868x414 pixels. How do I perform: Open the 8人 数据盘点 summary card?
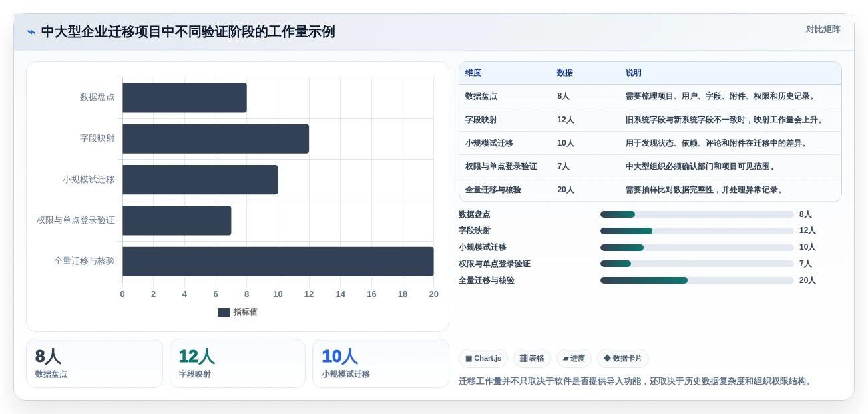pos(94,363)
